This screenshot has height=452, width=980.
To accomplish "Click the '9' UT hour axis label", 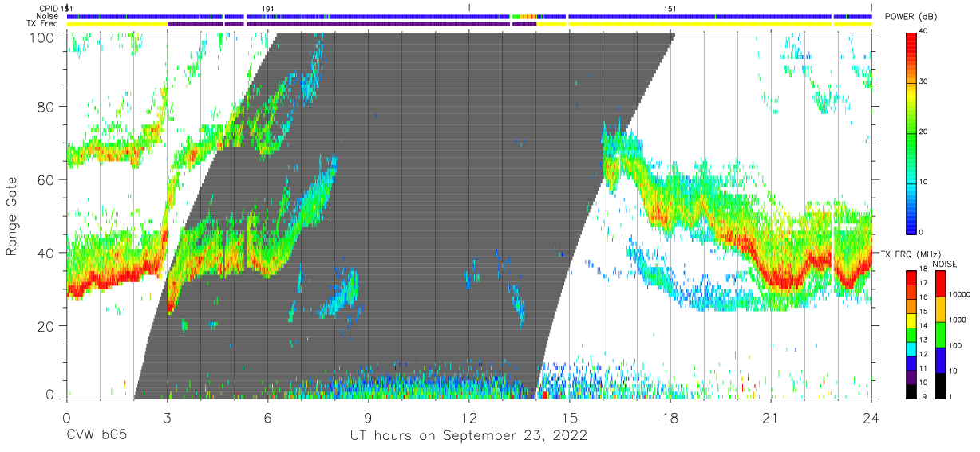I will coord(368,418).
